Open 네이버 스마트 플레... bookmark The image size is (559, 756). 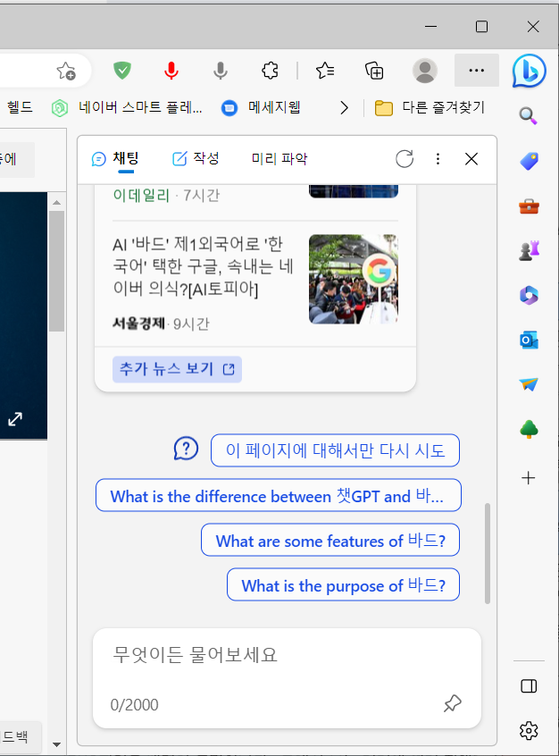pos(127,107)
